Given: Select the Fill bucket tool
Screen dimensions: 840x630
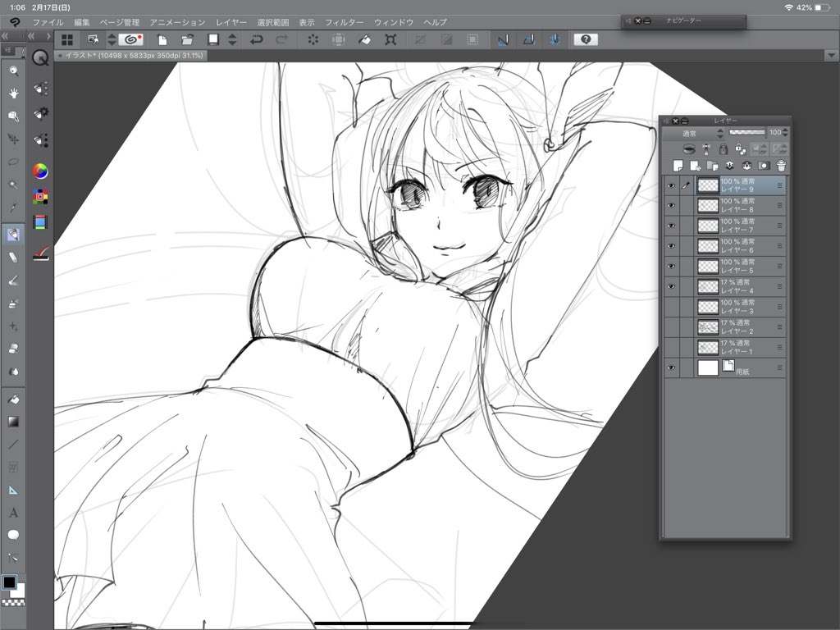Looking at the screenshot, I should pos(13,399).
